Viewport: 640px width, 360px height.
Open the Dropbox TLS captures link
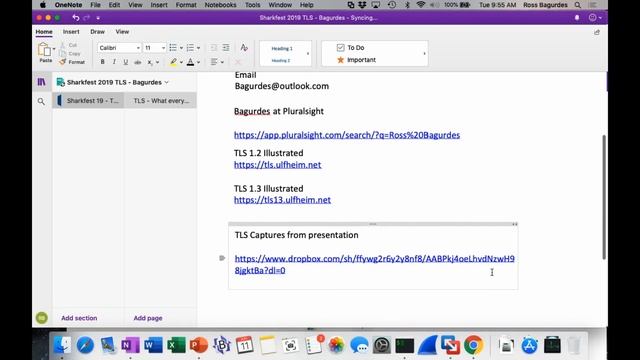tap(374, 264)
